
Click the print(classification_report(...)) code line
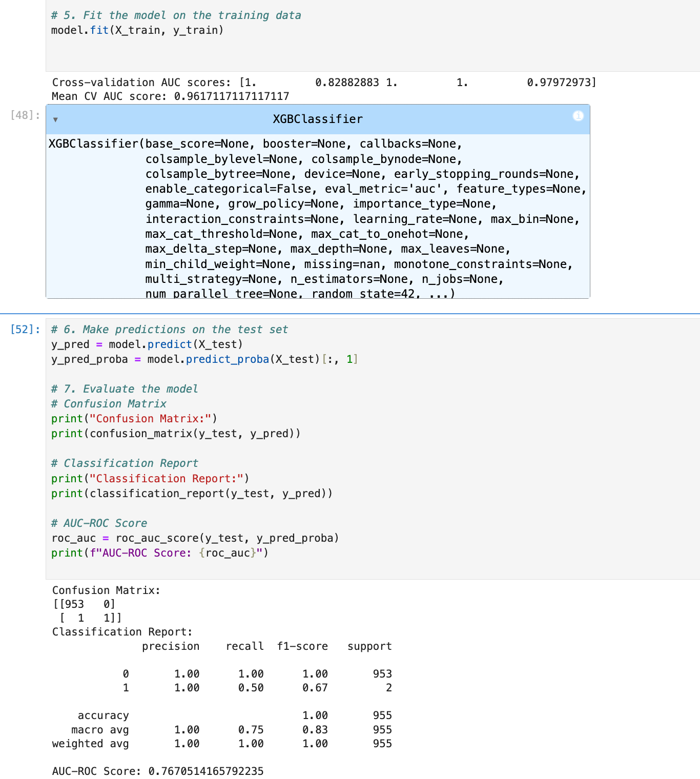(x=192, y=494)
